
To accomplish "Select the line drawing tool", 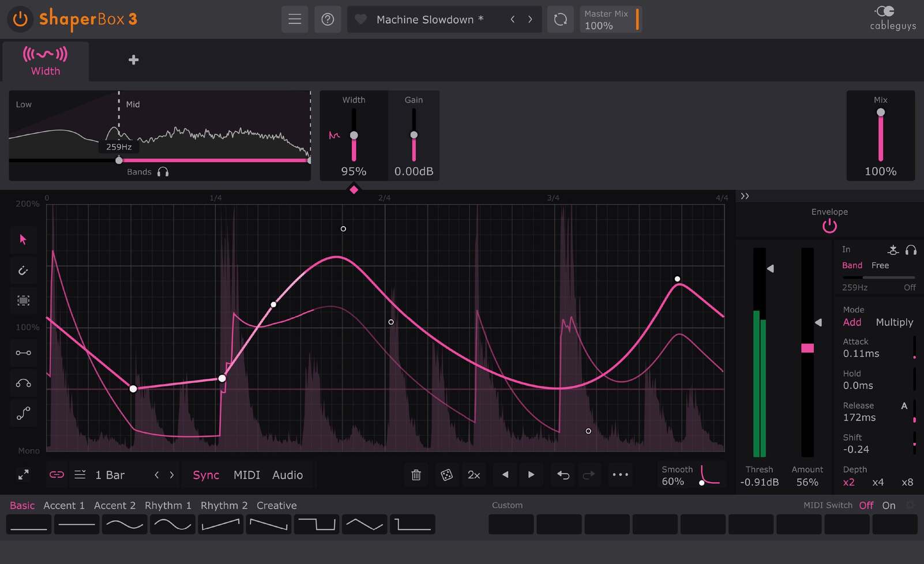I will click(23, 353).
